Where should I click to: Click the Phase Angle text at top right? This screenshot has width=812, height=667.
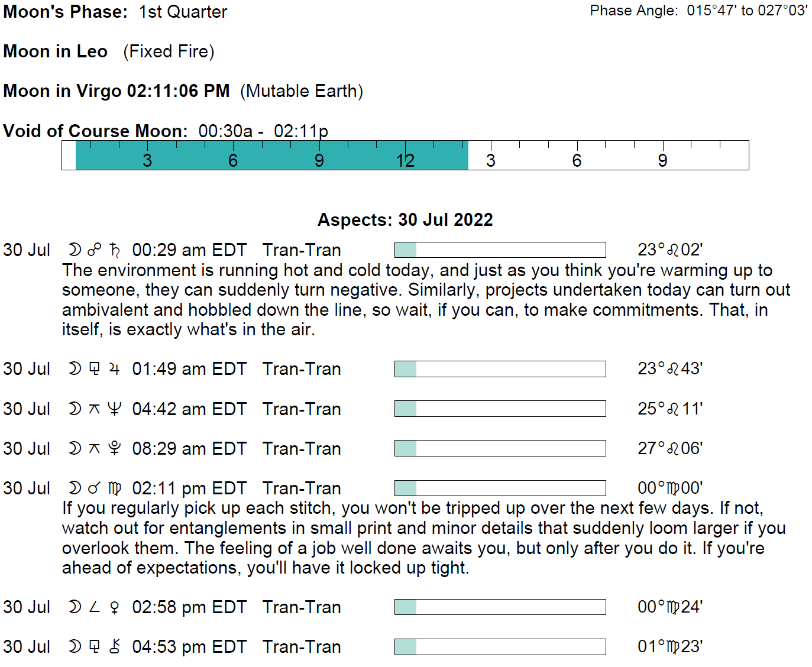(x=698, y=11)
